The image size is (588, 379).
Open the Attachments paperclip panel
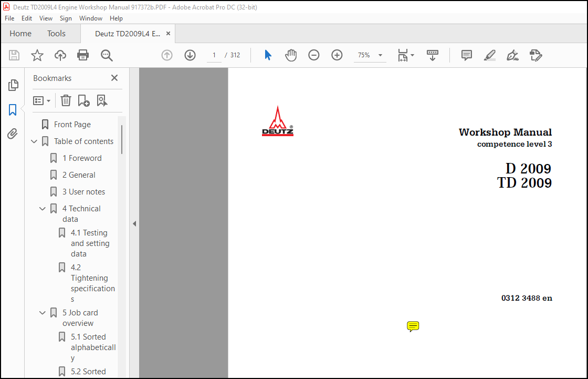coord(13,134)
